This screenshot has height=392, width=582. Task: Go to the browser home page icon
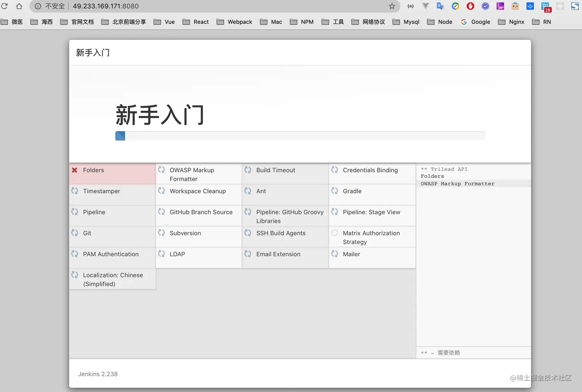coord(19,6)
